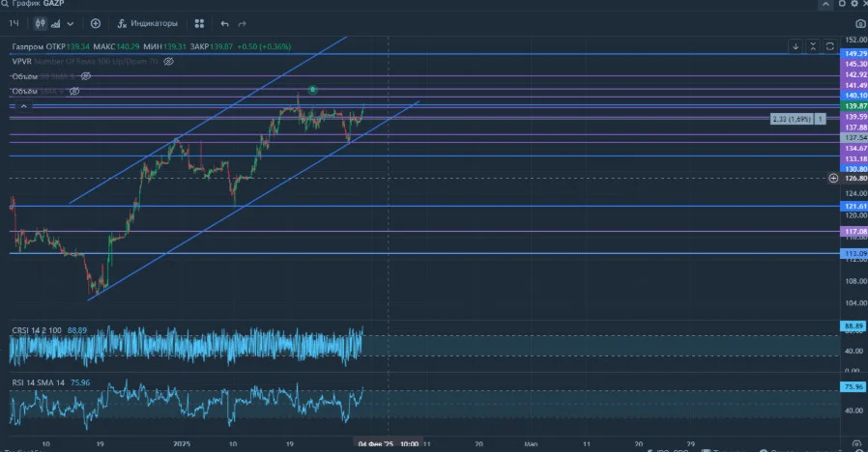Click the 142.92 price level label
Screen dimensions: 868x452
[854, 74]
